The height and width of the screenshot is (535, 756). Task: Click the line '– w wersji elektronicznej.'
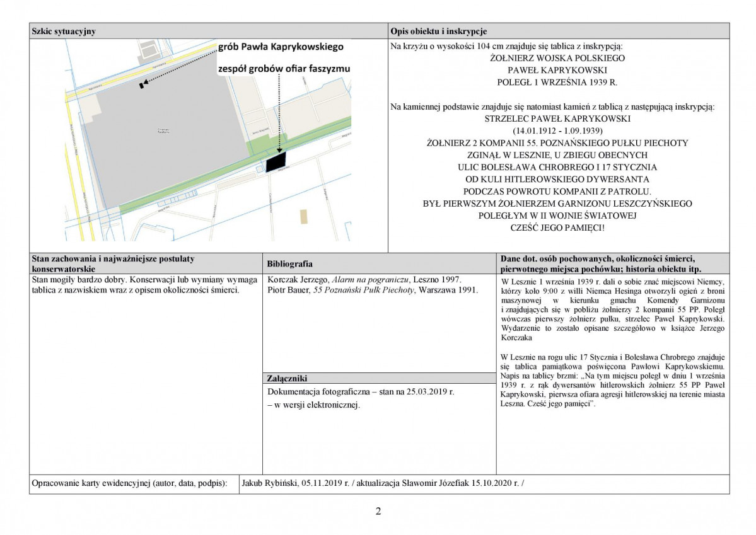[x=313, y=405]
